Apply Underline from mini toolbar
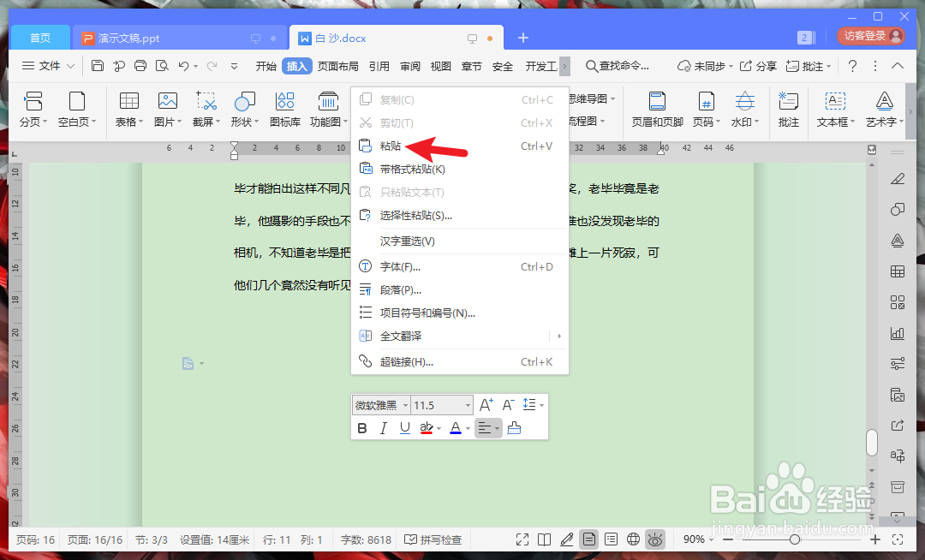Viewport: 925px width, 560px height. 404,428
